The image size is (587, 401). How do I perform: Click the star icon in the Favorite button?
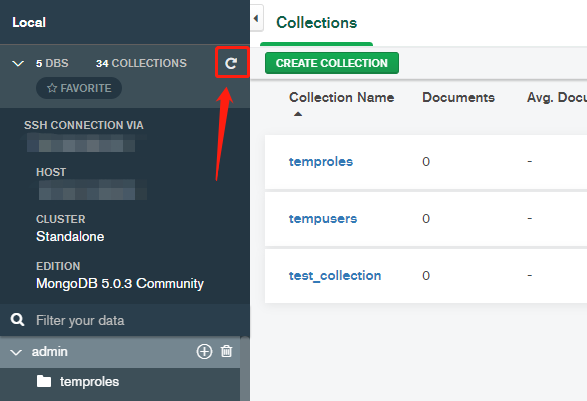[x=52, y=88]
